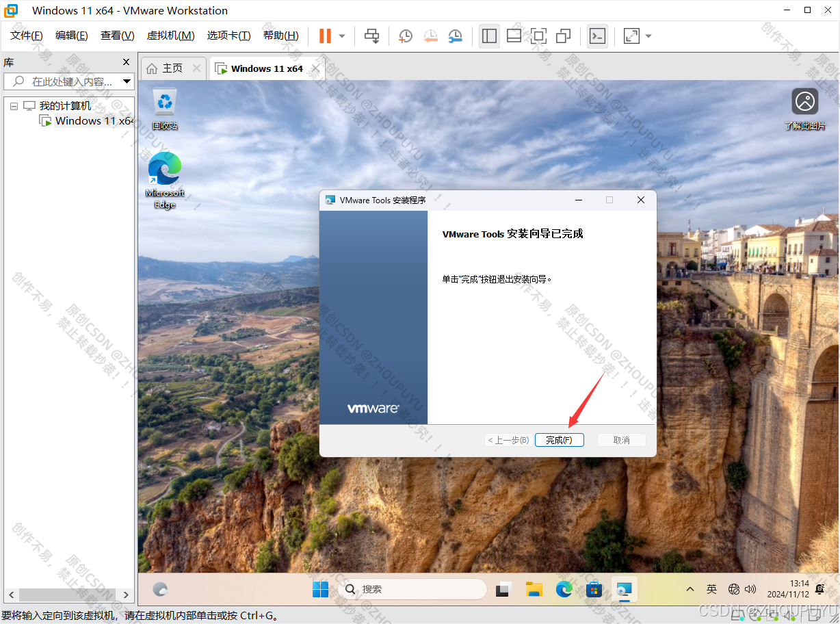
Task: Select 我的计算机 in the library tree
Action: click(x=64, y=106)
